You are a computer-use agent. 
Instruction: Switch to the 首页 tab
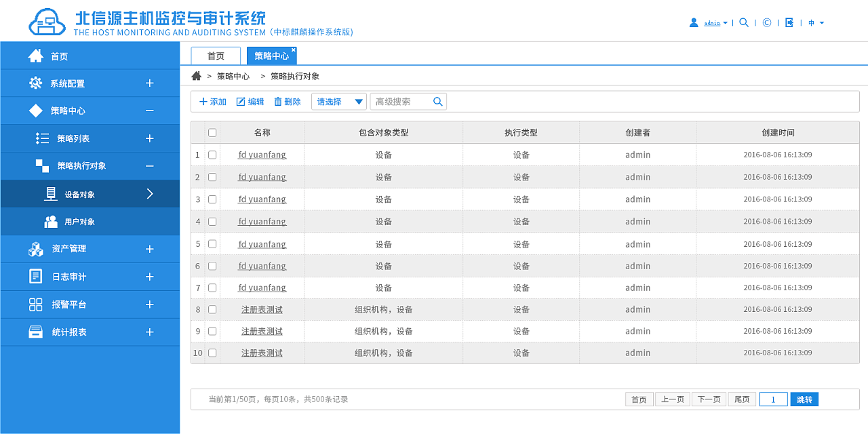215,56
